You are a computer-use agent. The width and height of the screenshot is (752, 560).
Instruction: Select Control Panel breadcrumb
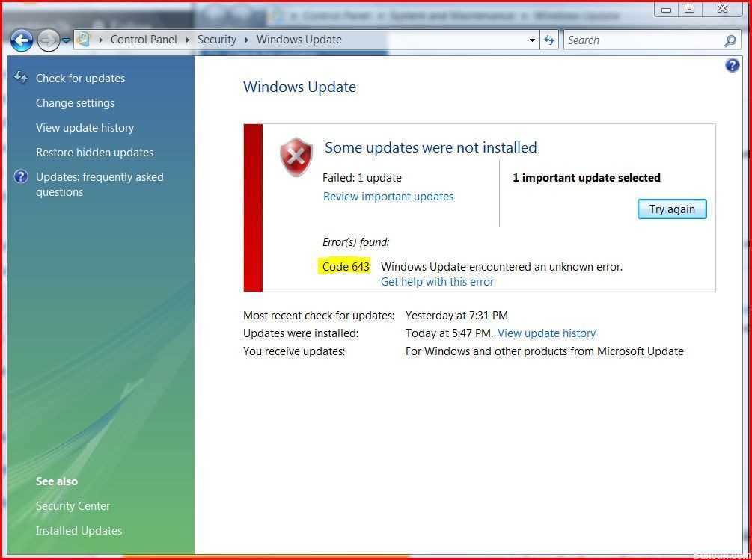[144, 40]
